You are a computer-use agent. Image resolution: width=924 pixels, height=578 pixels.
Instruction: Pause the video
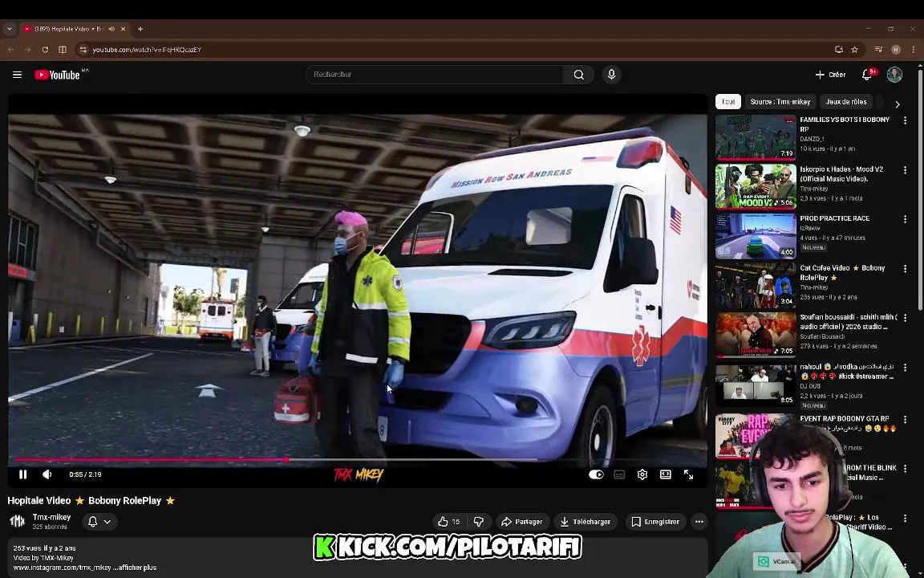click(x=23, y=474)
